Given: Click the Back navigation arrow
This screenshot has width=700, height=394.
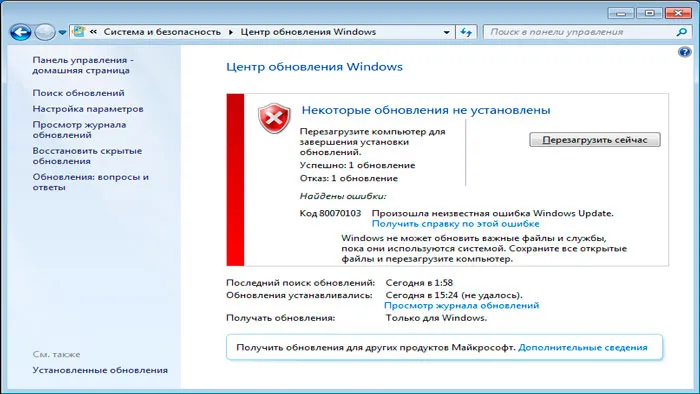Looking at the screenshot, I should 21,32.
